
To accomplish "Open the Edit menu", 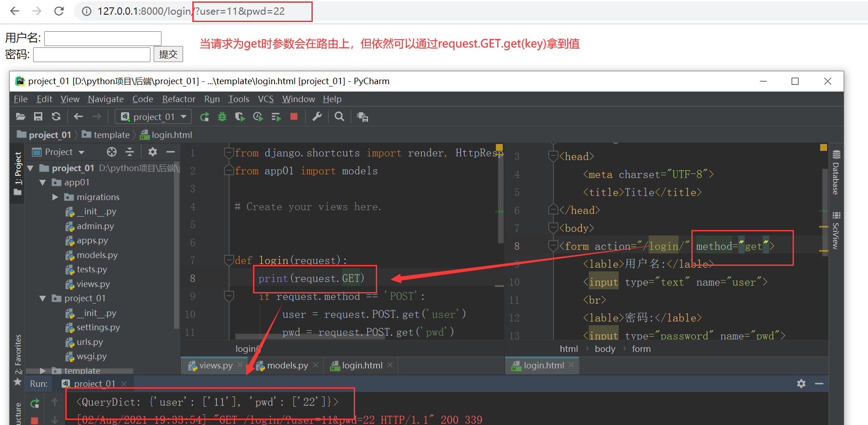I will [x=45, y=99].
